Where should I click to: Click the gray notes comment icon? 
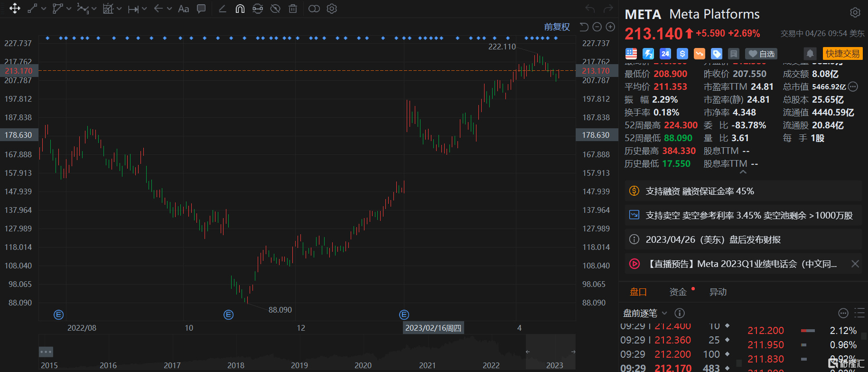pyautogui.click(x=734, y=54)
